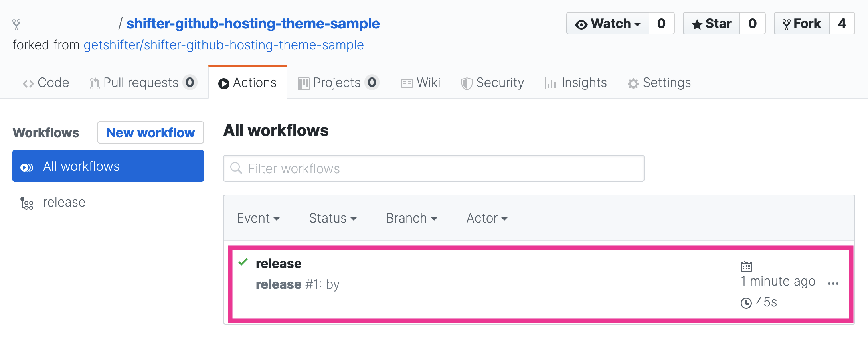Open the Insights tab
868x355 pixels.
point(576,83)
